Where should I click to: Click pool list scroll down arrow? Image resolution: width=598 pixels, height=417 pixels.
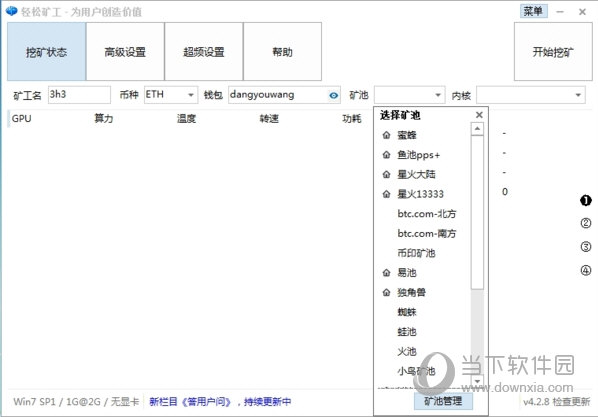477,381
